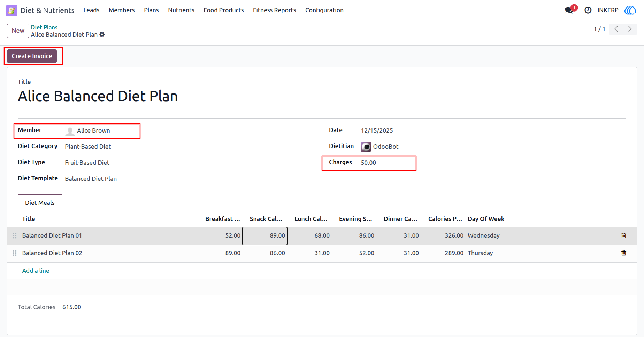Click the OdooBot dietitian avatar

coord(366,147)
